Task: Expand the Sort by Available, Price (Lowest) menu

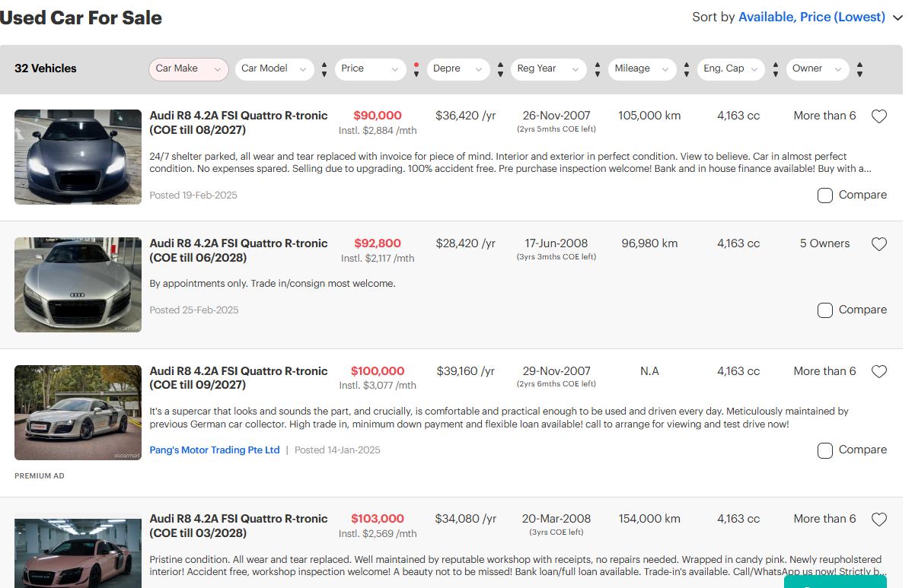Action: [797, 17]
